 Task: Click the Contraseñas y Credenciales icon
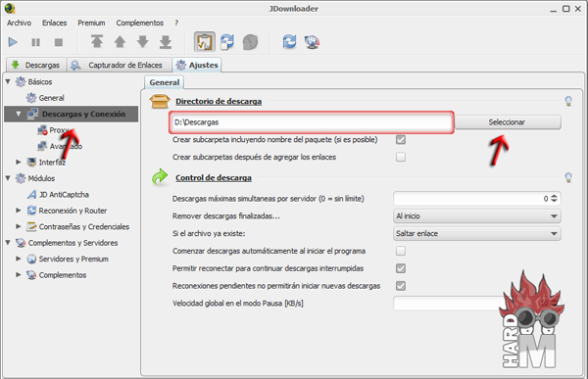(x=32, y=226)
